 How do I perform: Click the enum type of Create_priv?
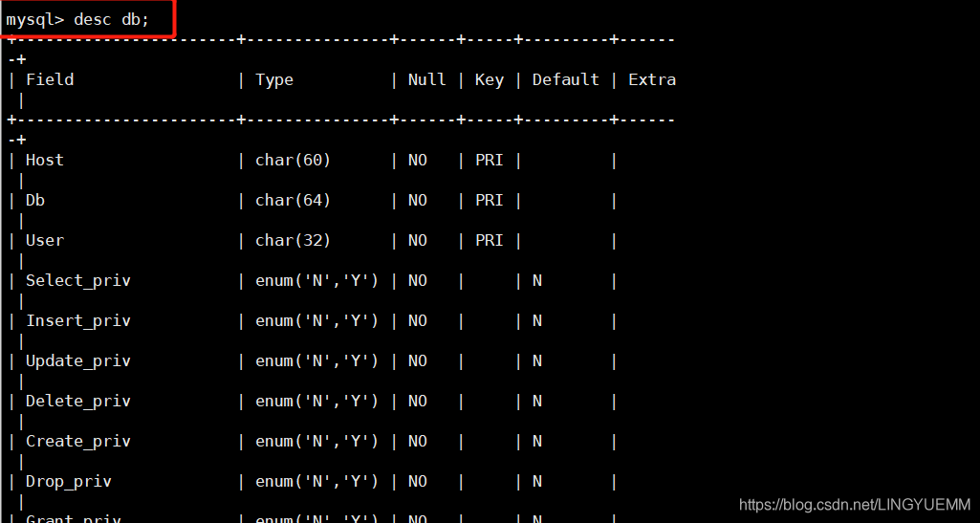316,441
